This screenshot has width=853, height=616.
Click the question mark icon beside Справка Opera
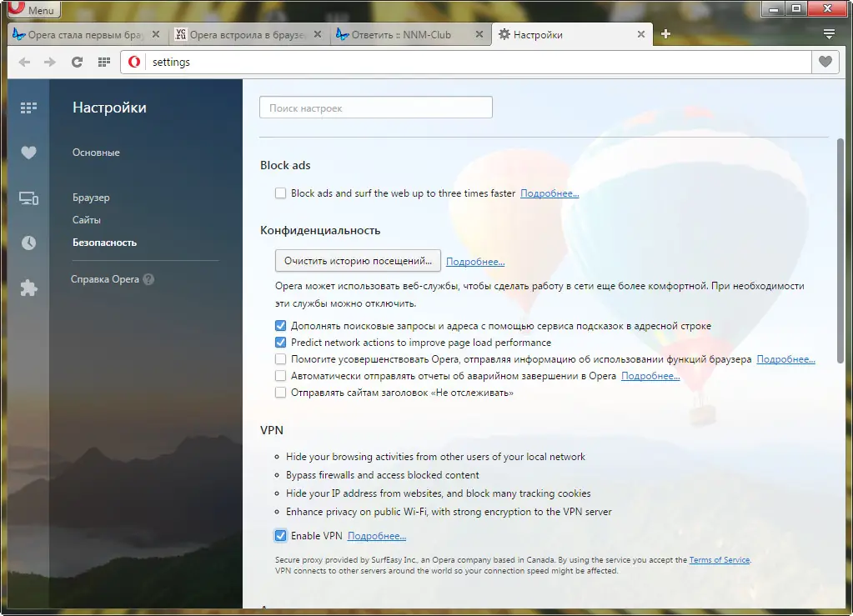pyautogui.click(x=148, y=279)
